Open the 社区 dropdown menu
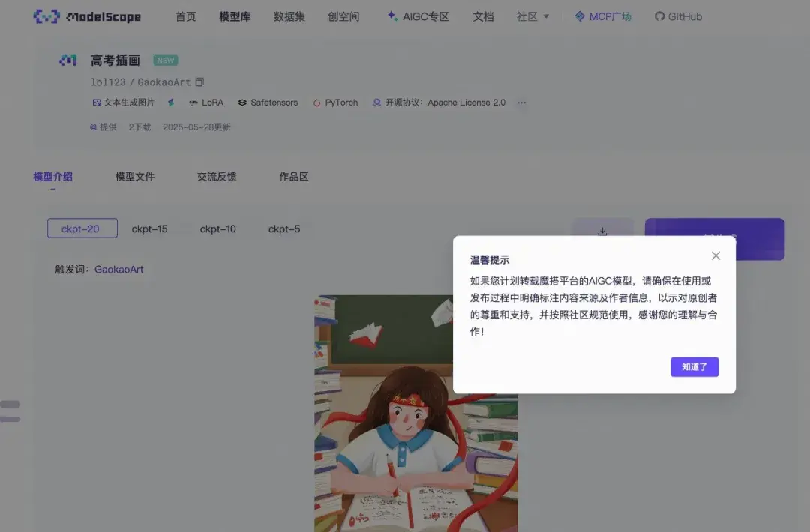This screenshot has height=532, width=810. (532, 16)
